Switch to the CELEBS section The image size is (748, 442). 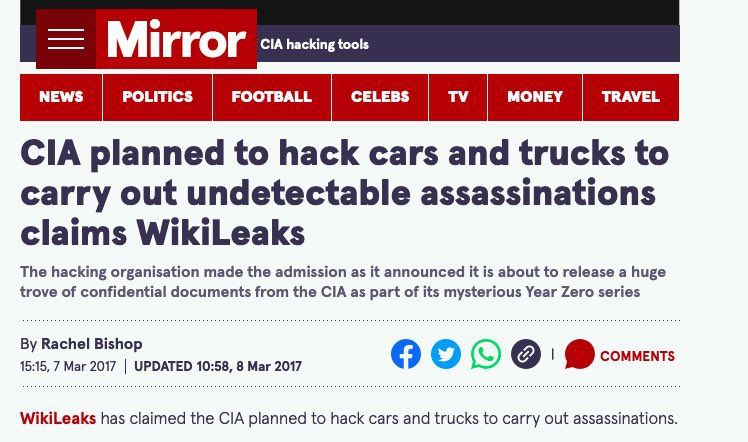point(380,97)
